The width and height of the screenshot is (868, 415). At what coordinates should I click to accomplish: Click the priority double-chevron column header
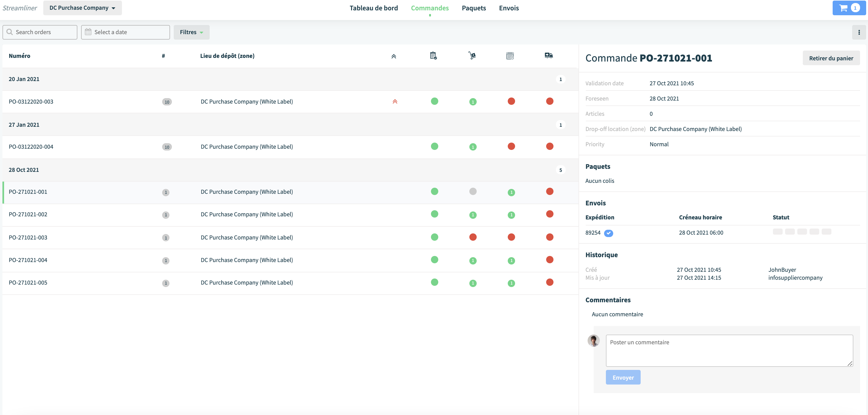393,56
